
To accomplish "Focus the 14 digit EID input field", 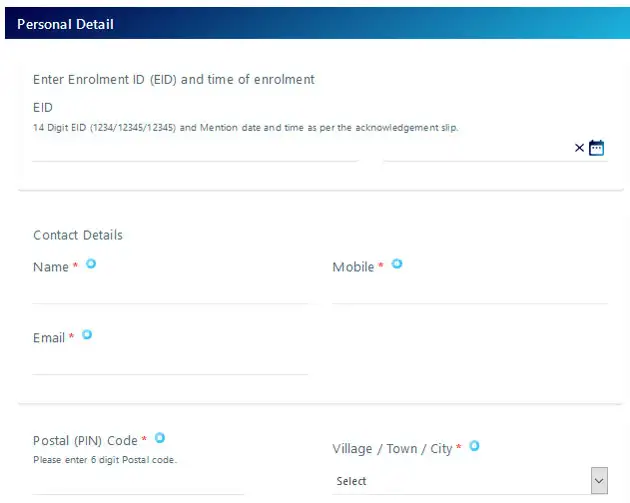I will click(195, 149).
